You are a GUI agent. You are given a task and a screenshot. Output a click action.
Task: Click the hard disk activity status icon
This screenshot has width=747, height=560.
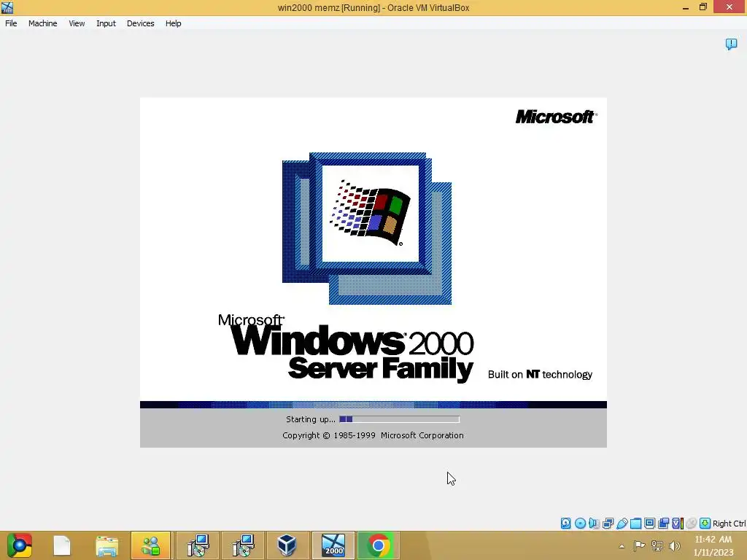click(x=565, y=524)
